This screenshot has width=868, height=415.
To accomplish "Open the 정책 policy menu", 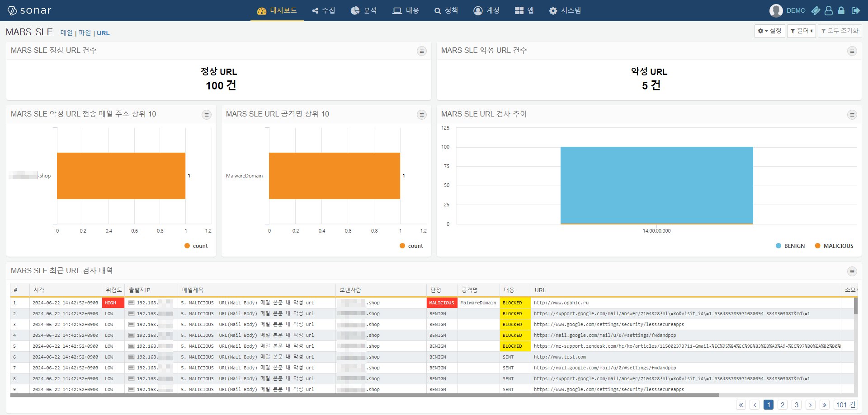I will point(446,10).
